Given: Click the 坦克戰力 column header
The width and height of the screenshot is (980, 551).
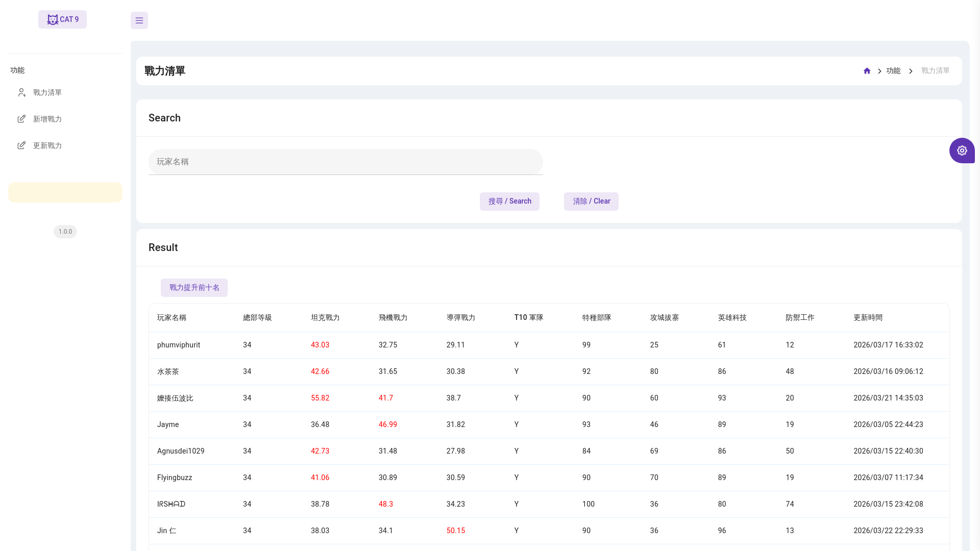Looking at the screenshot, I should click(x=325, y=318).
